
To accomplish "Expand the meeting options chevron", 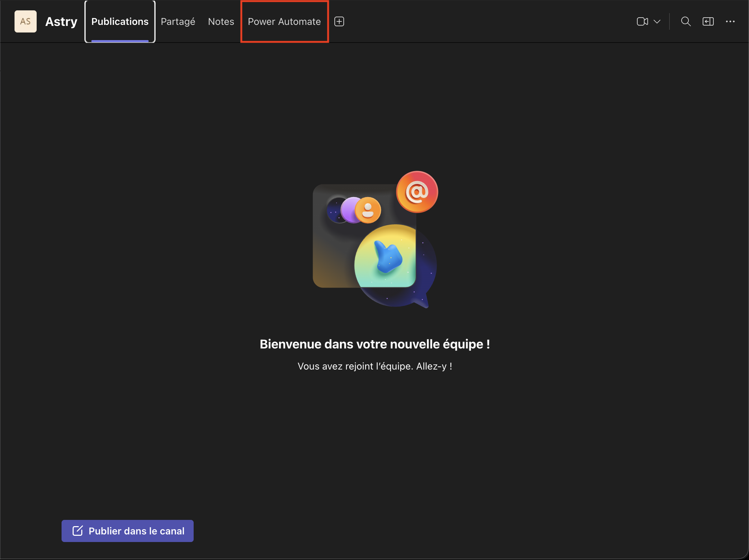I will tap(657, 21).
